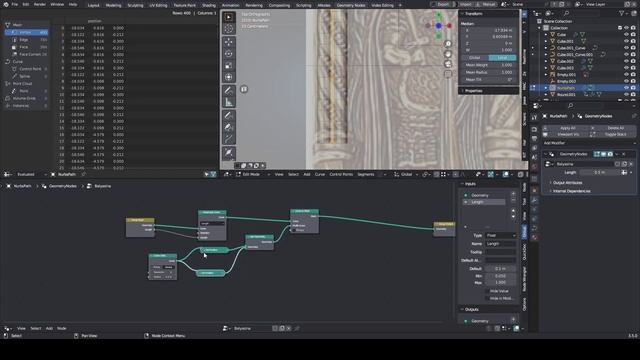Open the File menu
This screenshot has width=640, height=360.
(15, 4)
